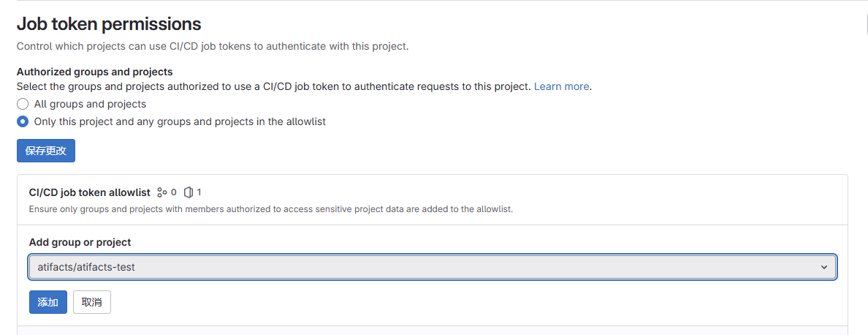Click the "Only this project and any groups" option text
The width and height of the screenshot is (868, 335).
[x=180, y=121]
